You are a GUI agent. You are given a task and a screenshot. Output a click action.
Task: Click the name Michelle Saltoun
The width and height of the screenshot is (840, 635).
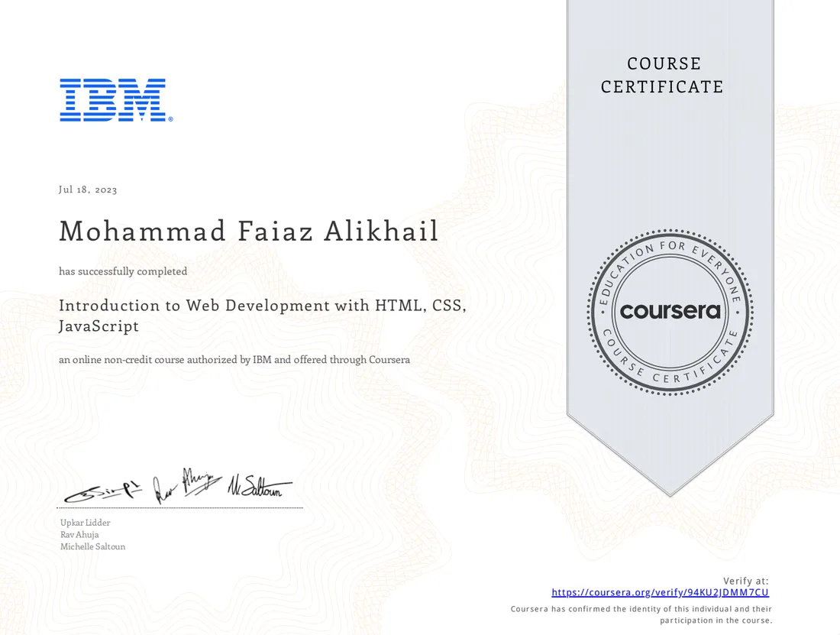(x=92, y=546)
